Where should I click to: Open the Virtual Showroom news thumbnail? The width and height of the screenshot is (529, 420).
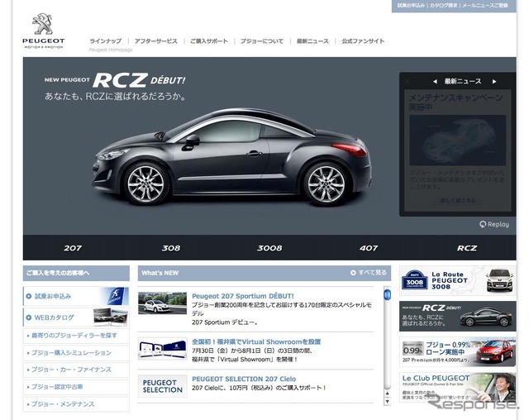[162, 348]
